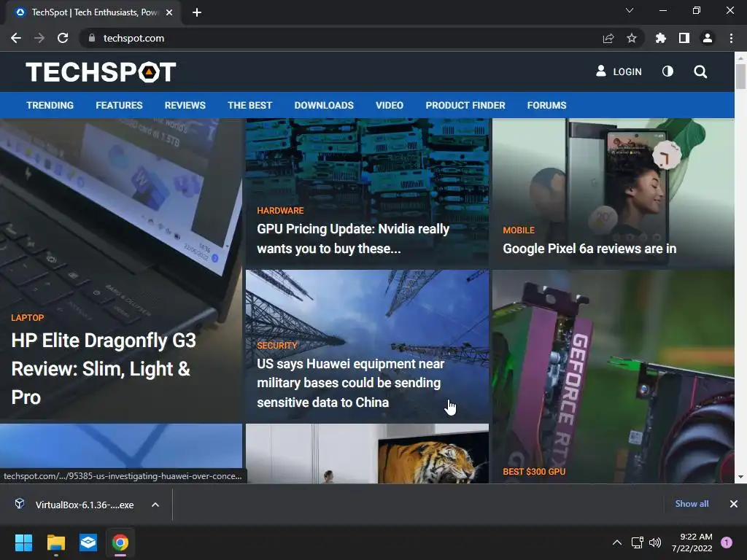Click Show all downloads
Viewport: 747px width, 560px height.
click(x=692, y=503)
